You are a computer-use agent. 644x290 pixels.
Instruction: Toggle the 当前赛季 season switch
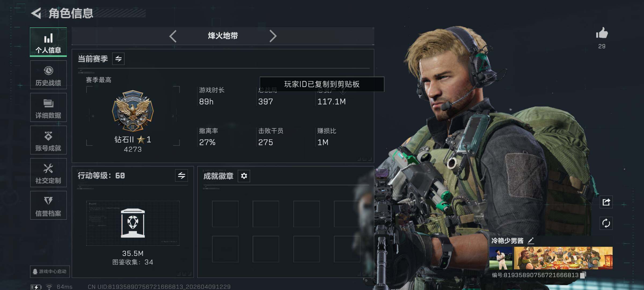[118, 59]
